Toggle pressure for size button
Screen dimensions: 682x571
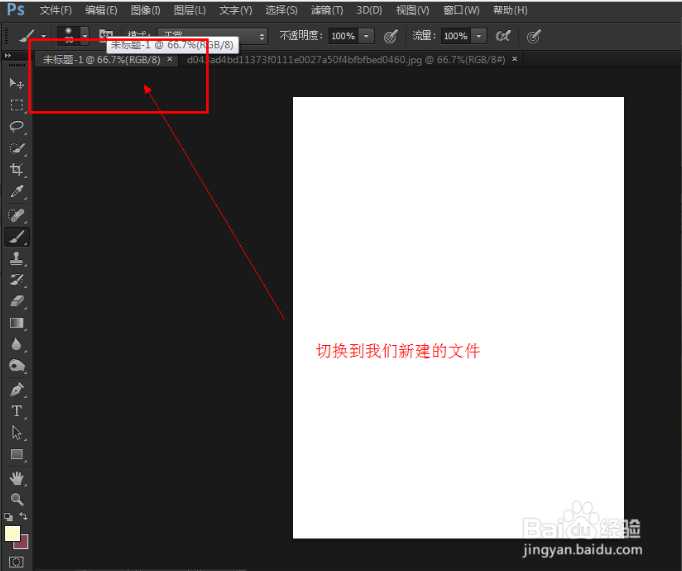534,36
